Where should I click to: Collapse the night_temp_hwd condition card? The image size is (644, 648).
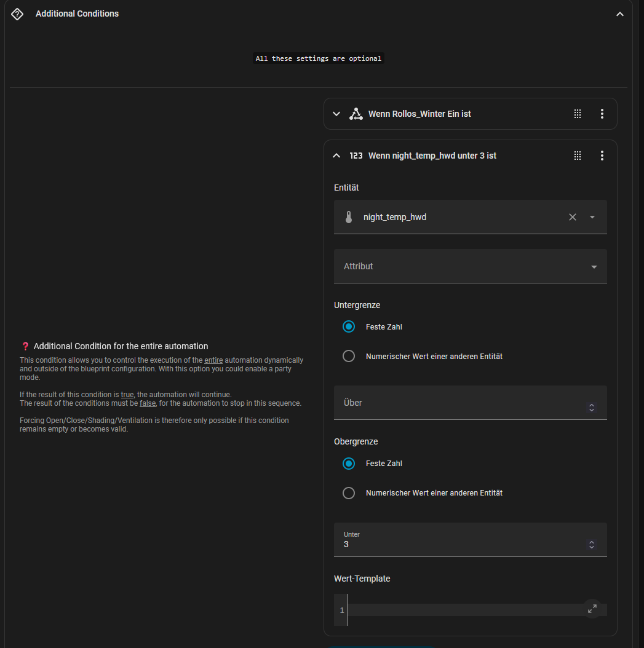point(336,156)
